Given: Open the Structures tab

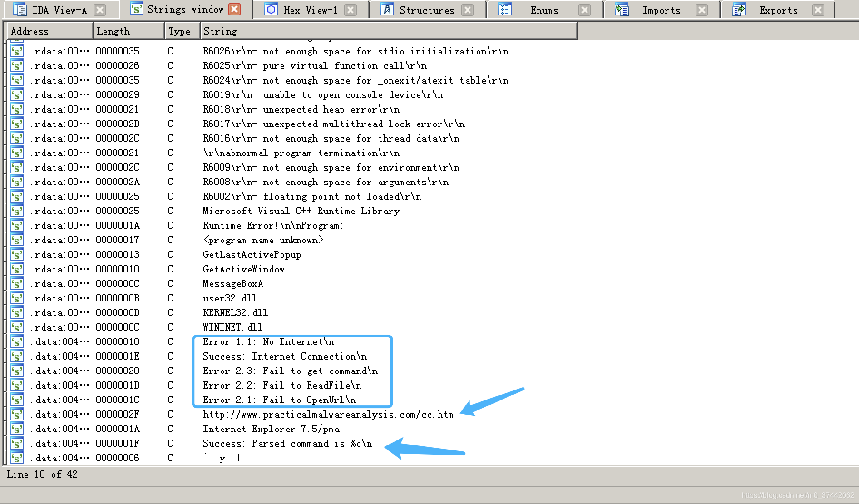Looking at the screenshot, I should point(427,10).
